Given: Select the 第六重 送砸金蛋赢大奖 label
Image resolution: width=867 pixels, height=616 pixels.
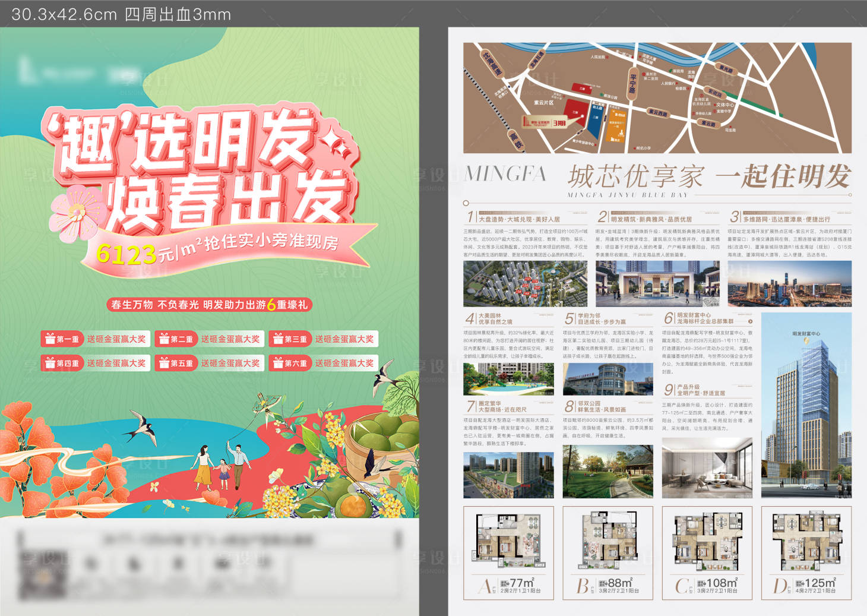Looking at the screenshot, I should click(322, 363).
